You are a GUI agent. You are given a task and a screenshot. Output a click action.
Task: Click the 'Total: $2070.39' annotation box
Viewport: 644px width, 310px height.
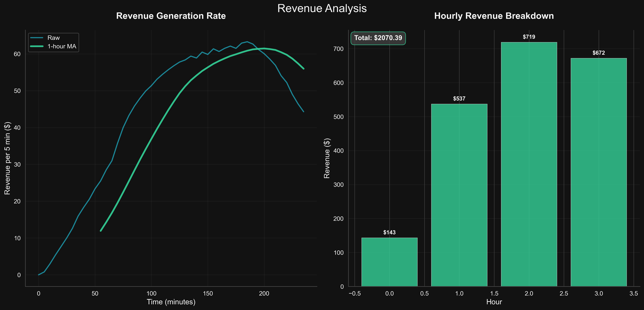click(378, 38)
